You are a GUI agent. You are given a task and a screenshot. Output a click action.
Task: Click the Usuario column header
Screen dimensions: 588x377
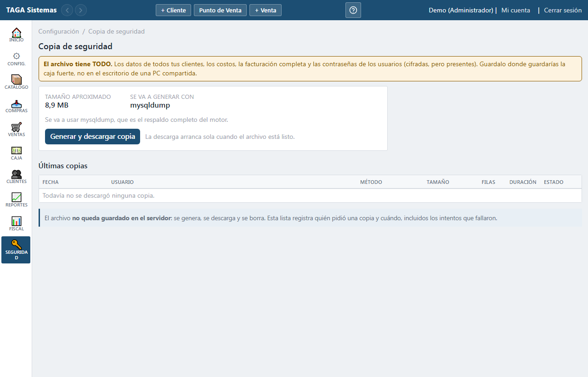click(122, 182)
